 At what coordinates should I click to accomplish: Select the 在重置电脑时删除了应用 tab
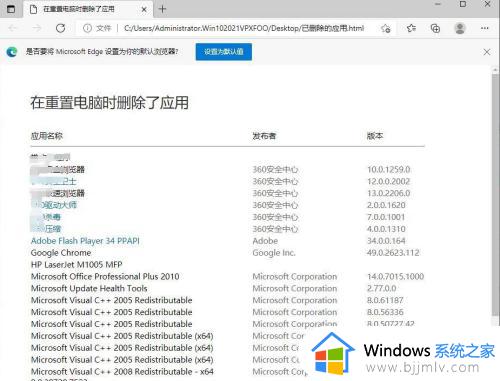(88, 9)
